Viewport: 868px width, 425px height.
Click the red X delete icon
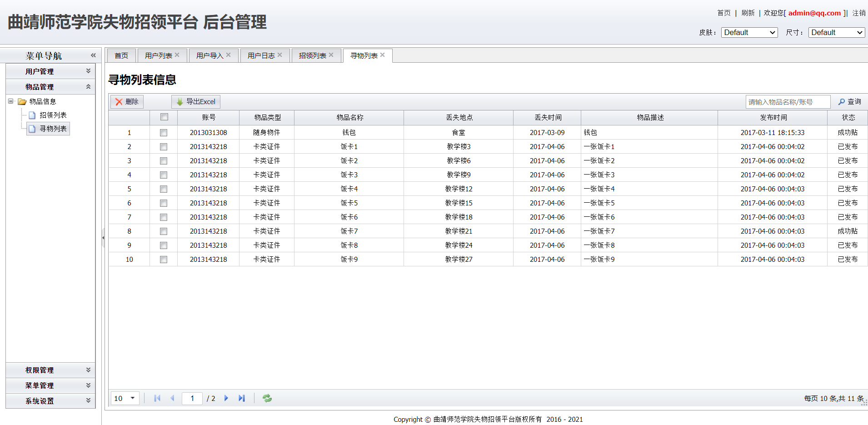coord(119,102)
